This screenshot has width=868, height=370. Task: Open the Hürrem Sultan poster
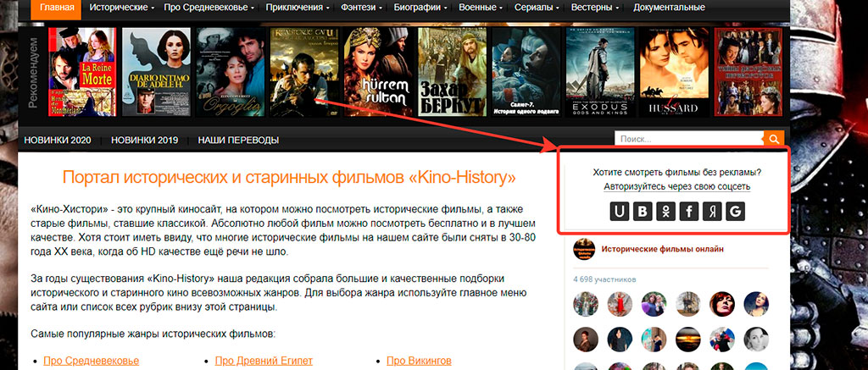coord(377,72)
